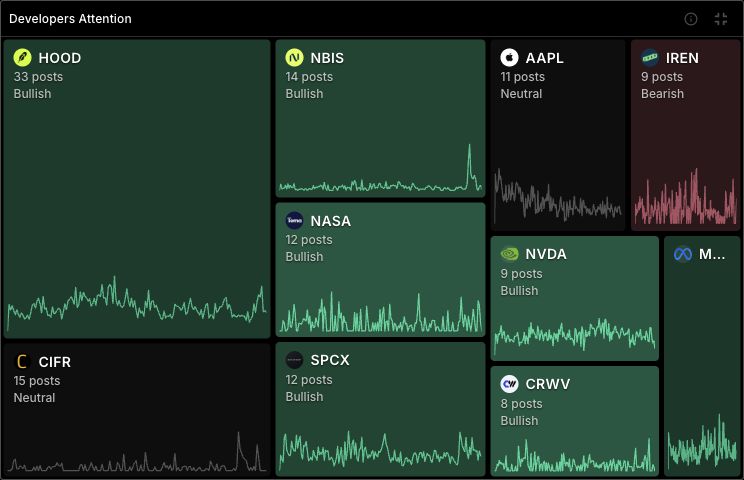Open the NBIS sparkline with spike
The image size is (744, 480).
pyautogui.click(x=381, y=168)
